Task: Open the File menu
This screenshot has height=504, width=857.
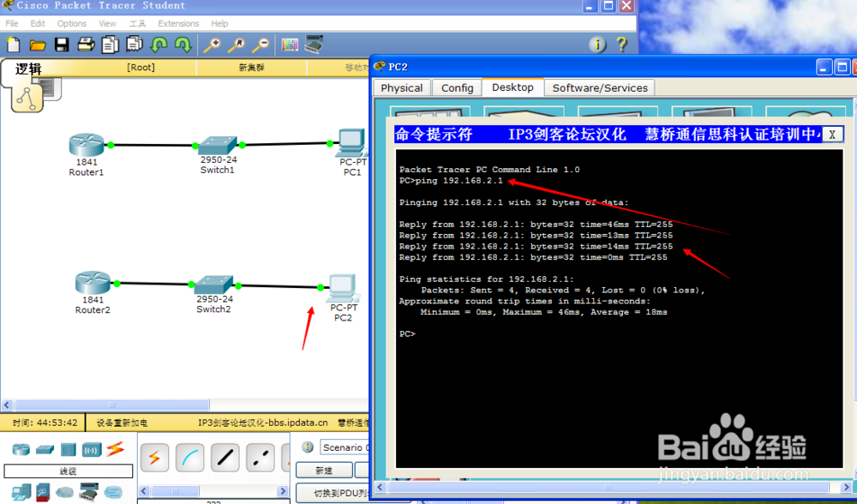Action: pyautogui.click(x=11, y=23)
